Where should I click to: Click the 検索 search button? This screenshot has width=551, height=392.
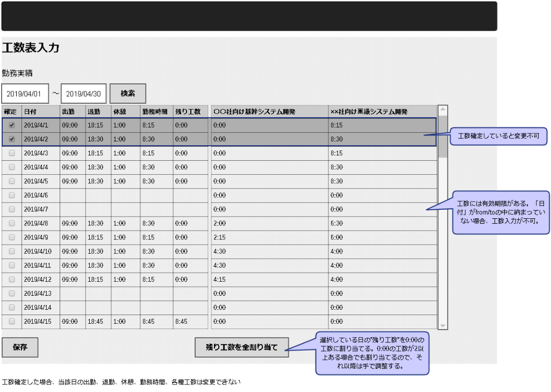127,93
